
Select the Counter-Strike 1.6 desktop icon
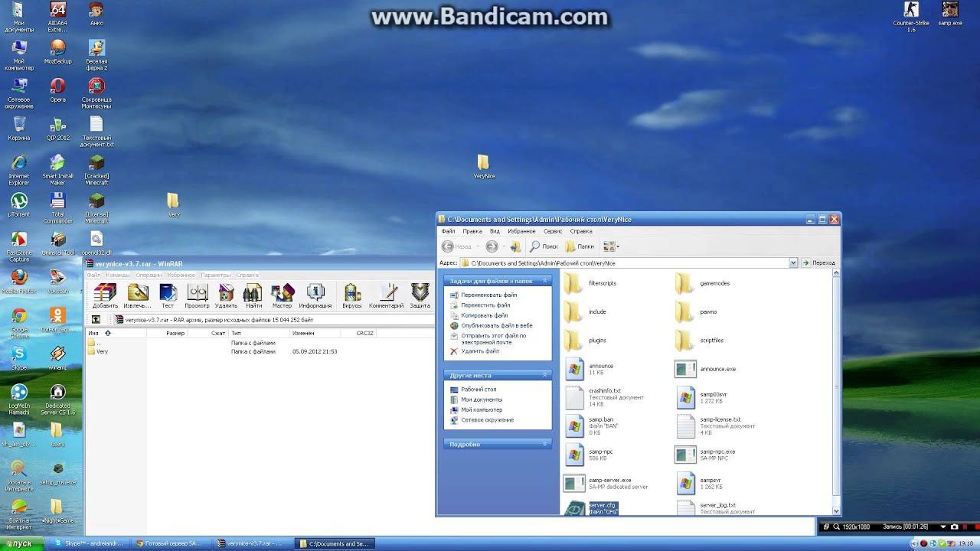pyautogui.click(x=911, y=17)
